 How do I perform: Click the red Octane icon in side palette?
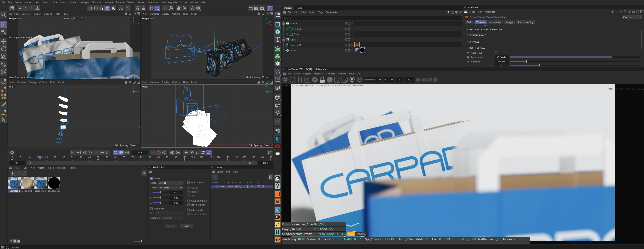click(277, 146)
